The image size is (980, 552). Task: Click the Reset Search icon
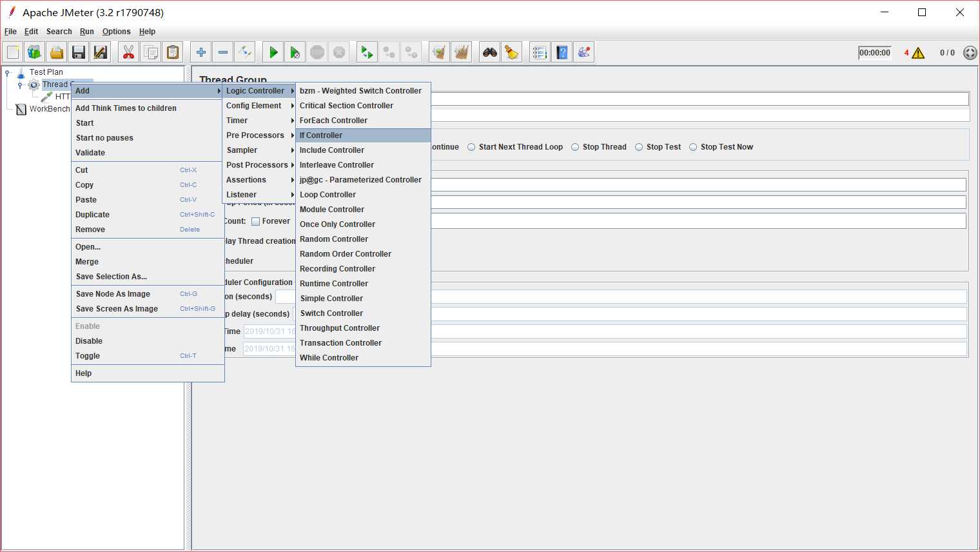tap(512, 52)
